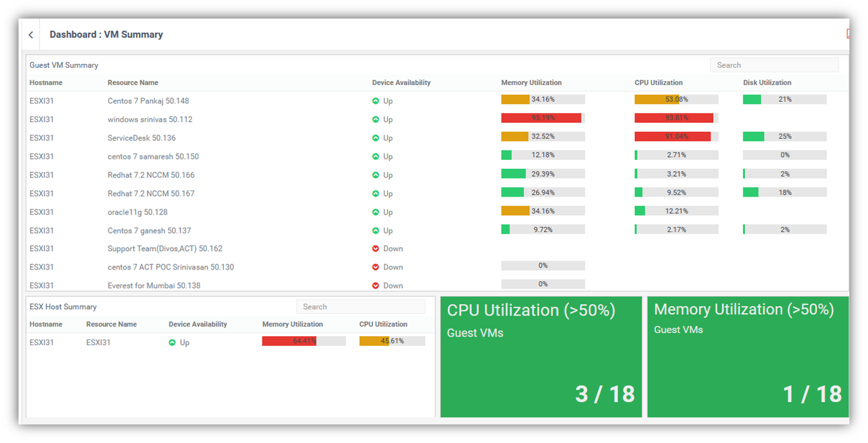Sort by Hostname column in Guest VM Summary
This screenshot has height=443, width=868.
46,83
